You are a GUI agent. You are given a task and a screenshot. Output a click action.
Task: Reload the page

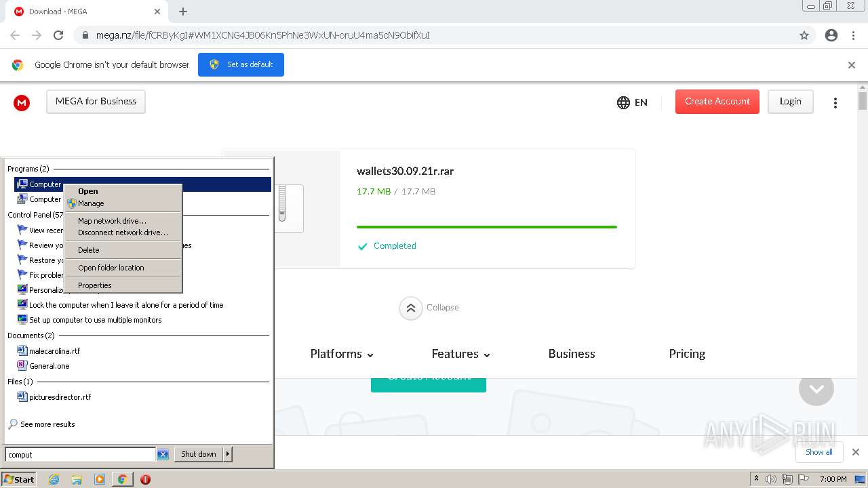[58, 35]
